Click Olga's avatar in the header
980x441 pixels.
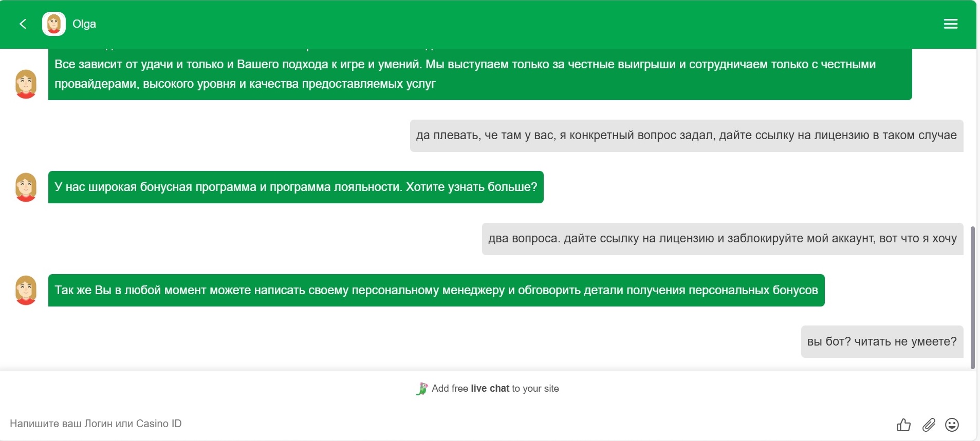pyautogui.click(x=54, y=24)
